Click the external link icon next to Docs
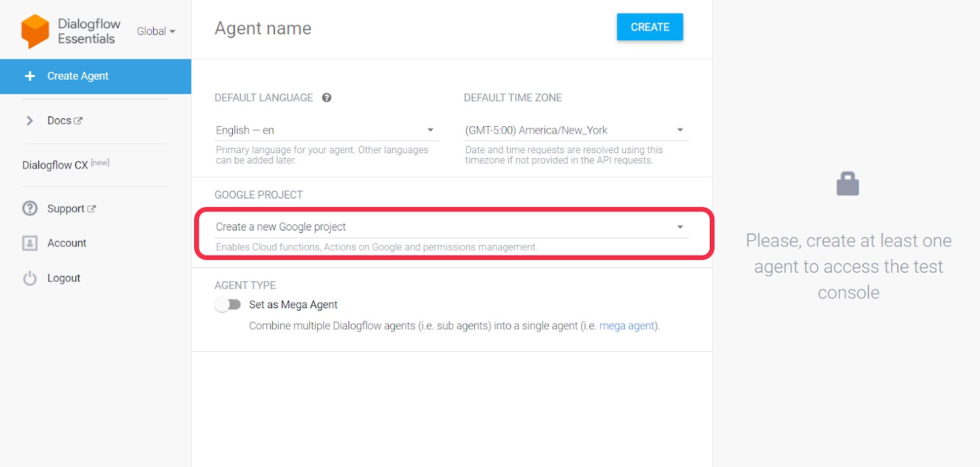The image size is (980, 467). (78, 121)
